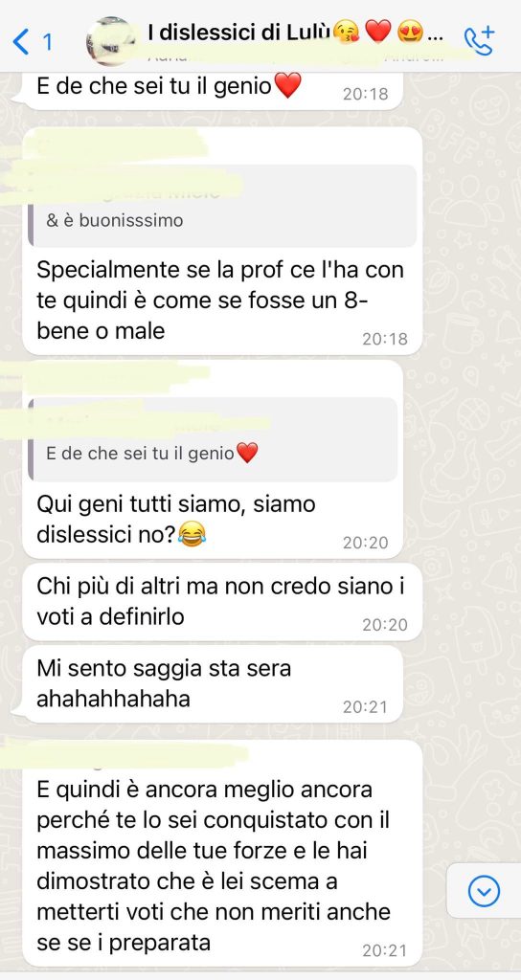This screenshot has height=980, width=521.
Task: Tap the red heart inside the quoted reply
Action: (248, 453)
